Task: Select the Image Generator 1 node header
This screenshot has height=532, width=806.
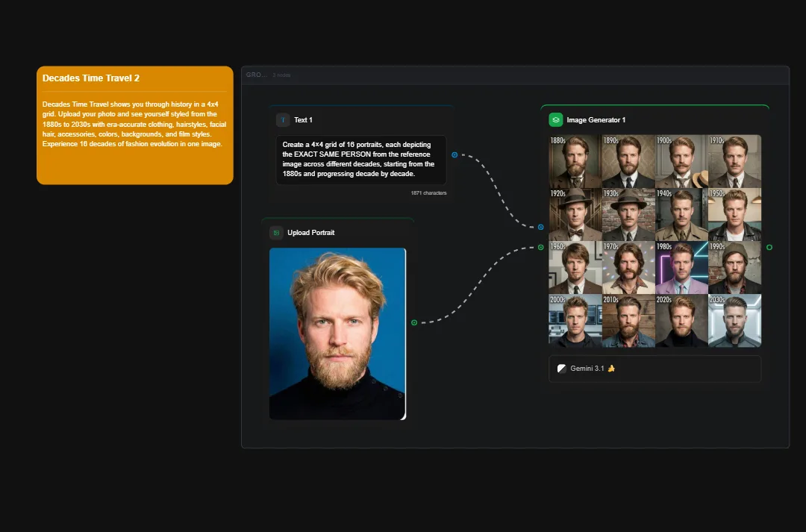Action: (597, 119)
